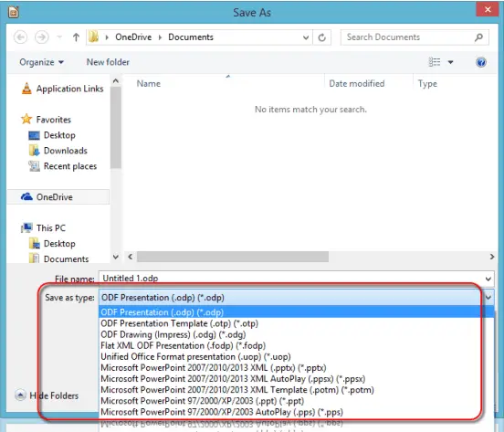Close the Save As dialog
The image size is (504, 432).
click(x=488, y=9)
